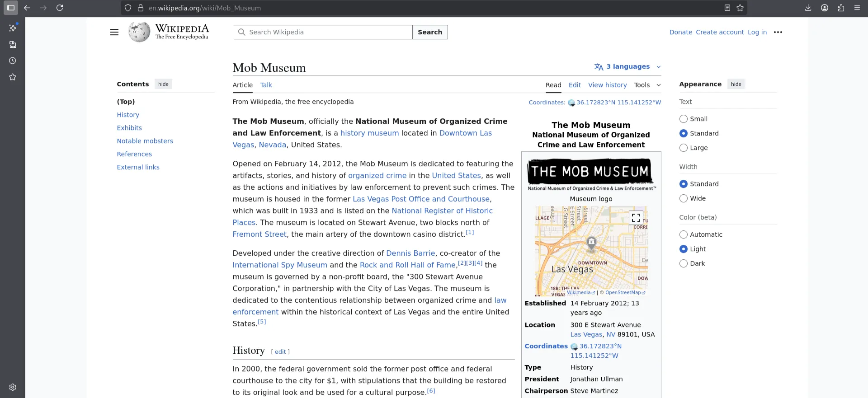
Task: Click the globe icon beside top coordinates
Action: pyautogui.click(x=571, y=103)
